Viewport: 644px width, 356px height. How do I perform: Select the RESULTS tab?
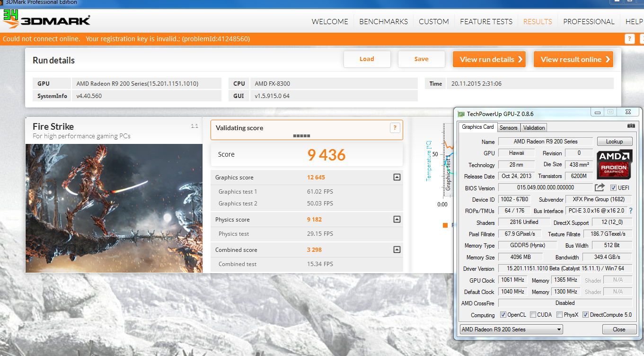[538, 22]
